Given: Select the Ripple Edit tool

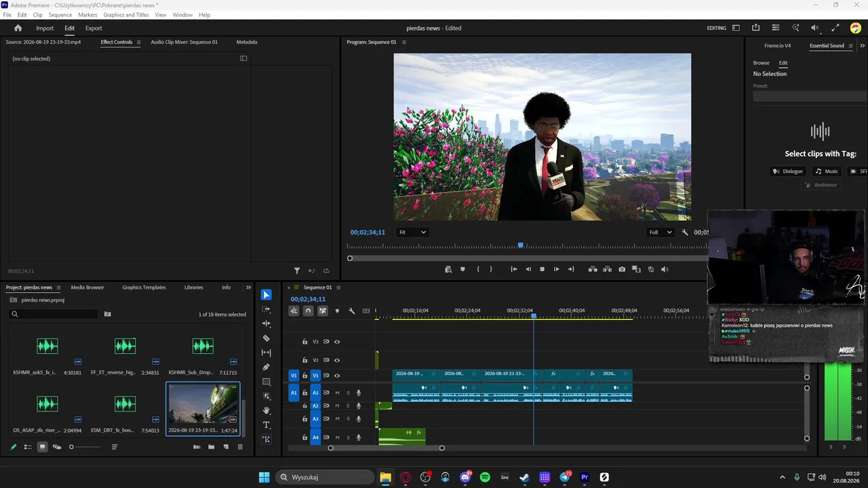Looking at the screenshot, I should click(266, 324).
